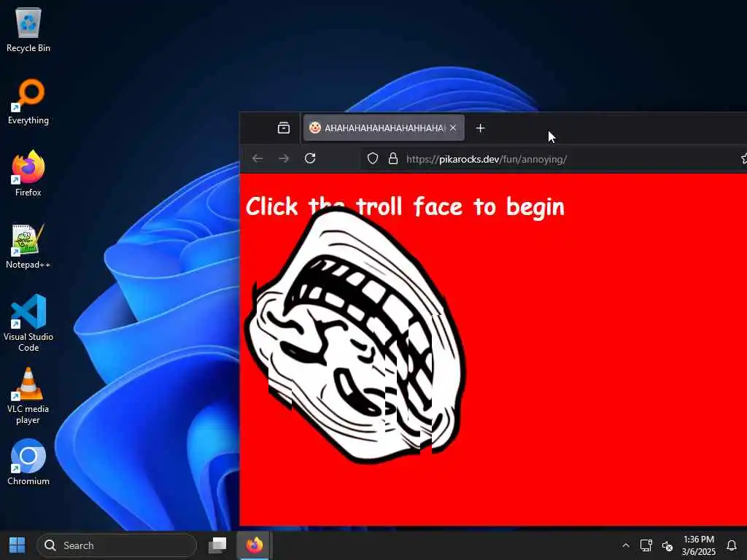
Task: Open the muted volume tray icon
Action: coord(667,545)
